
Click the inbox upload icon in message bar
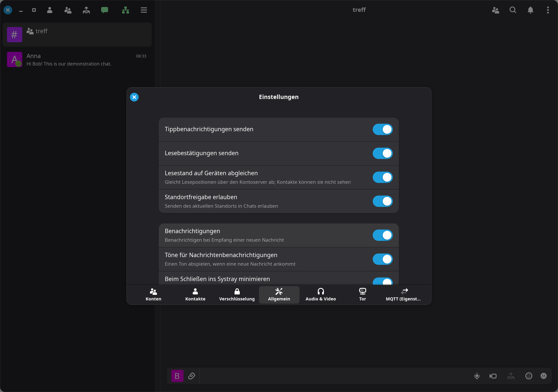511,376
